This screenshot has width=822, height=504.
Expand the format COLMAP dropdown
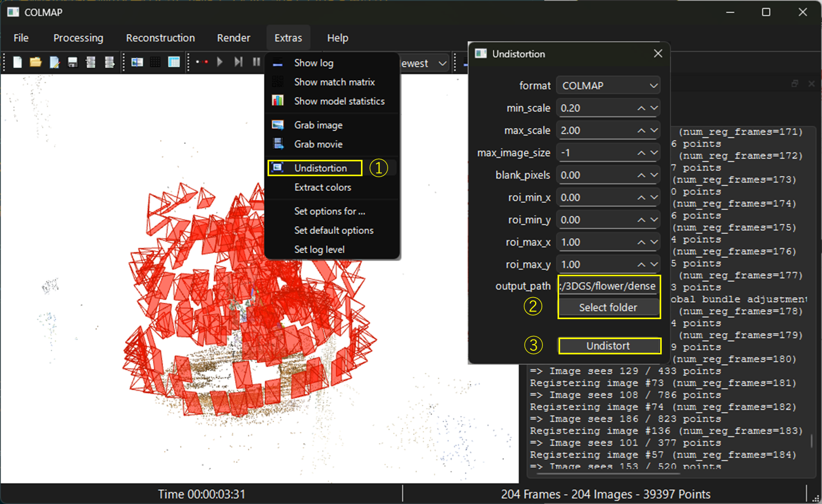point(608,86)
